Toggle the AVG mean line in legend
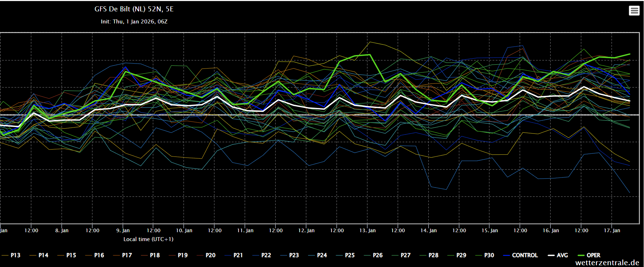 click(x=558, y=255)
